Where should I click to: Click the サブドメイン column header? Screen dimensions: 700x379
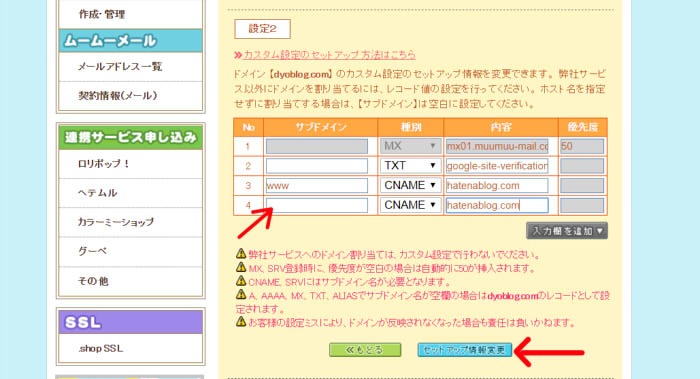coord(321,127)
